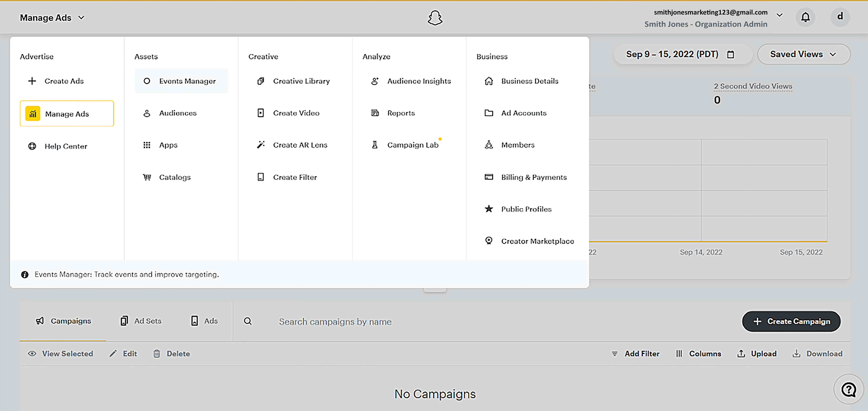The width and height of the screenshot is (868, 411).
Task: Click the panel collapse handle below menu
Action: click(435, 290)
